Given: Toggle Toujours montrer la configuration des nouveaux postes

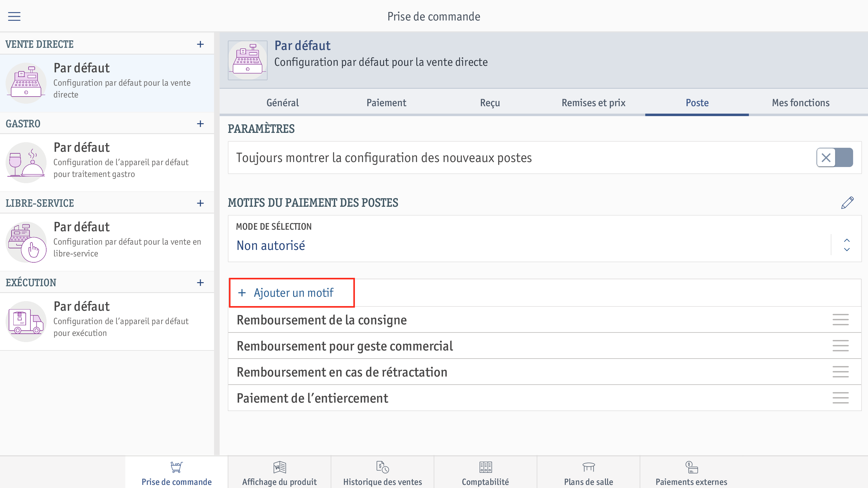Looking at the screenshot, I should point(834,157).
